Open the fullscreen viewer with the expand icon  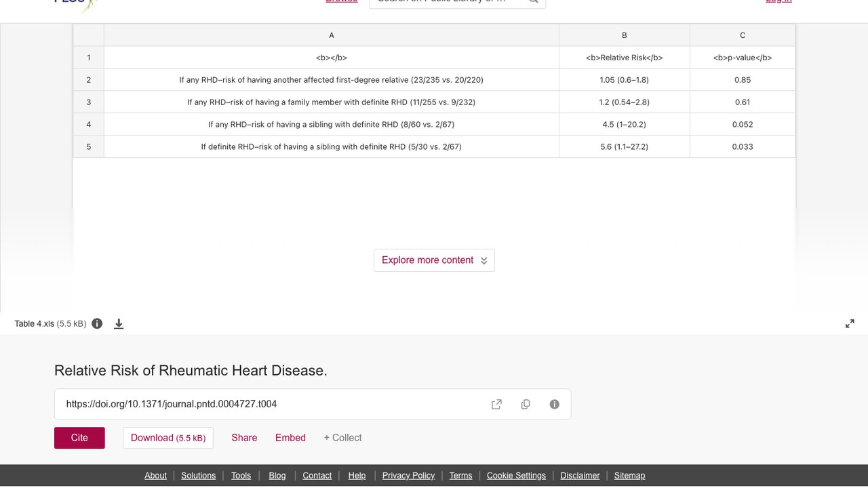coord(850,324)
